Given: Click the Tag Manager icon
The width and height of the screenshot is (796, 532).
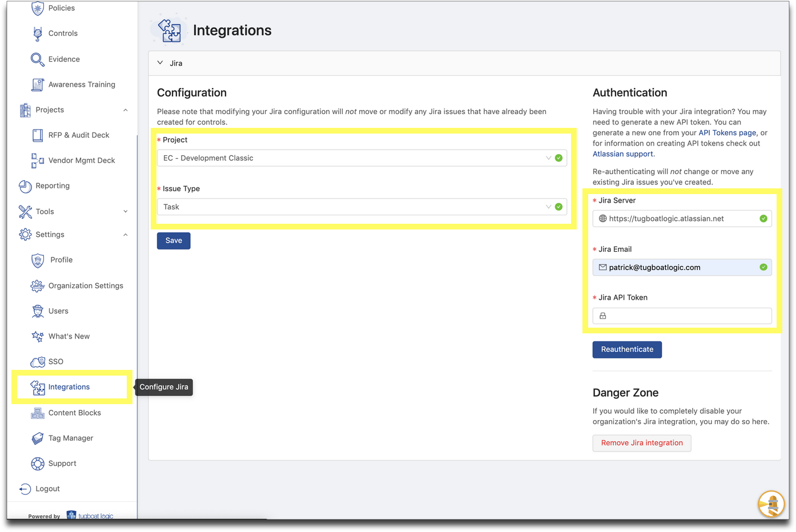Looking at the screenshot, I should (38, 438).
